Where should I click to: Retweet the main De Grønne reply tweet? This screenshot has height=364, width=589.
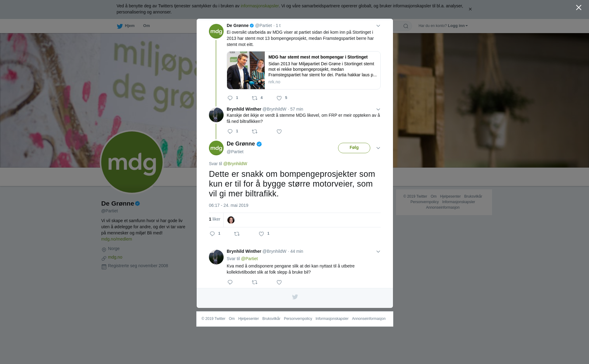pyautogui.click(x=237, y=234)
